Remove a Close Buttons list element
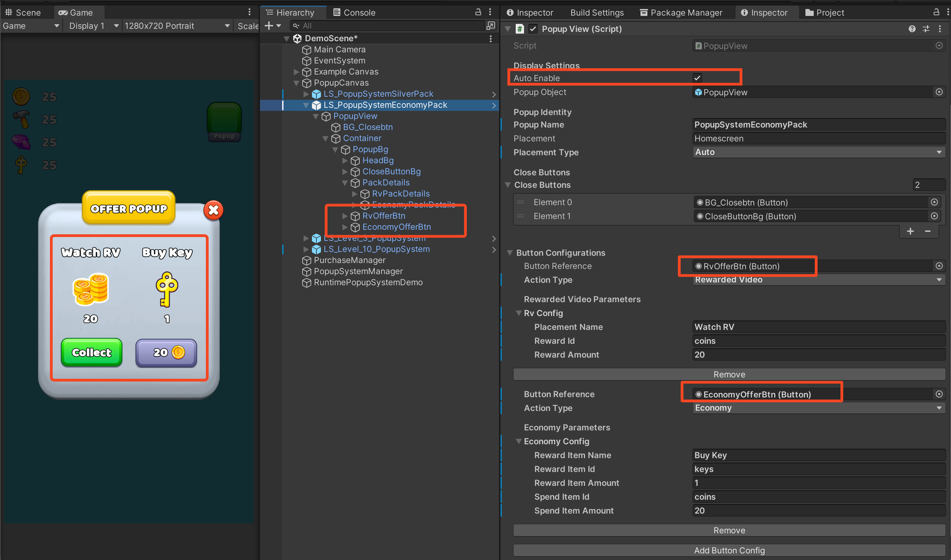 (927, 231)
